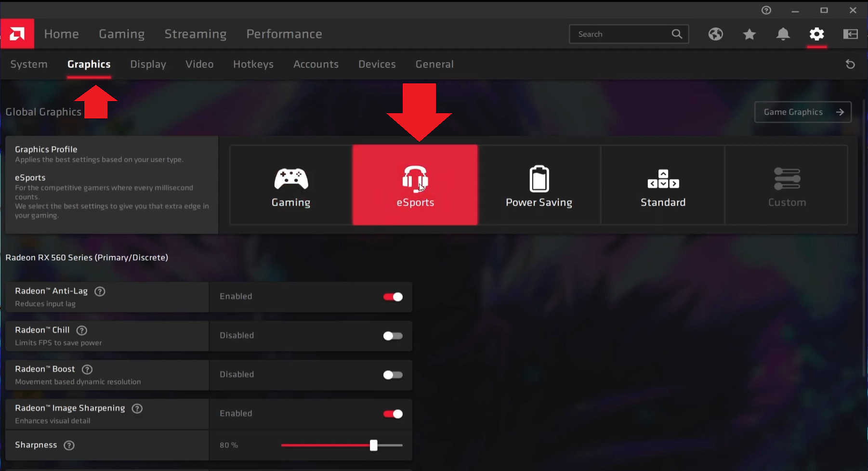
Task: Reset settings with the undo arrow icon
Action: coord(850,64)
